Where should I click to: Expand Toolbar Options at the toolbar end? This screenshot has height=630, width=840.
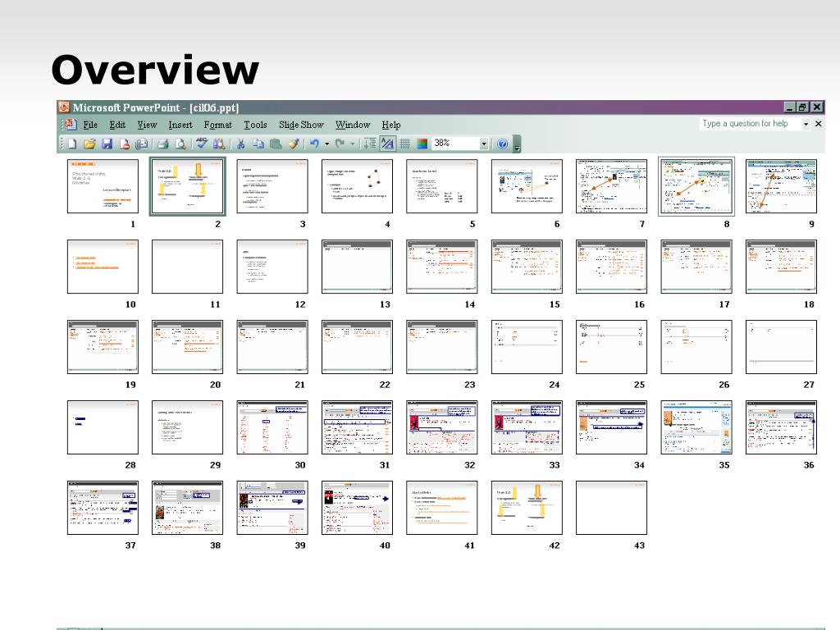coord(517,144)
